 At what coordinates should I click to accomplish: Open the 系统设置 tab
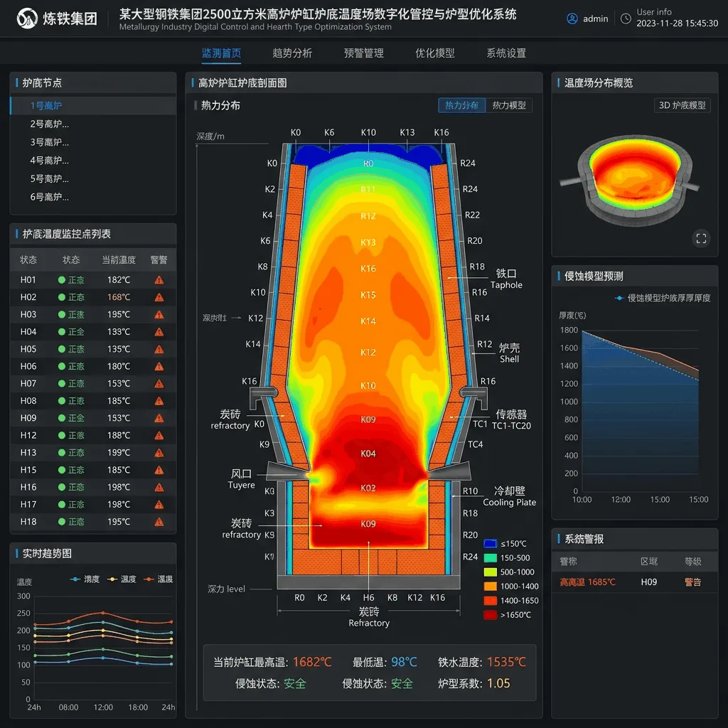[506, 53]
